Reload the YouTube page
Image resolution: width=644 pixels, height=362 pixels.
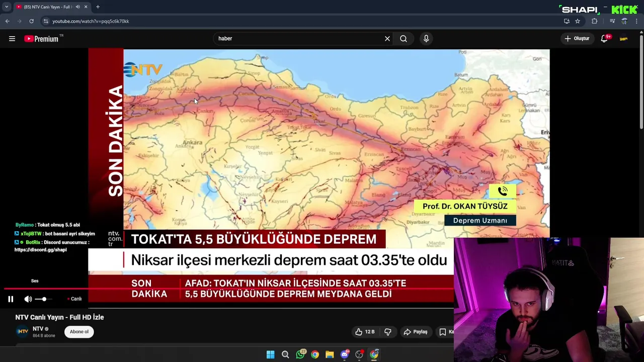click(x=31, y=21)
